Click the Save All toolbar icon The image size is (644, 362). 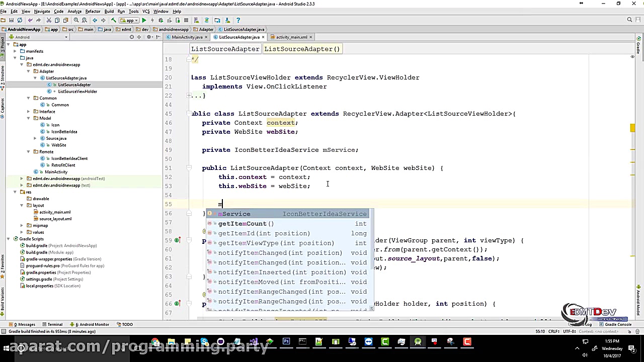[11, 20]
